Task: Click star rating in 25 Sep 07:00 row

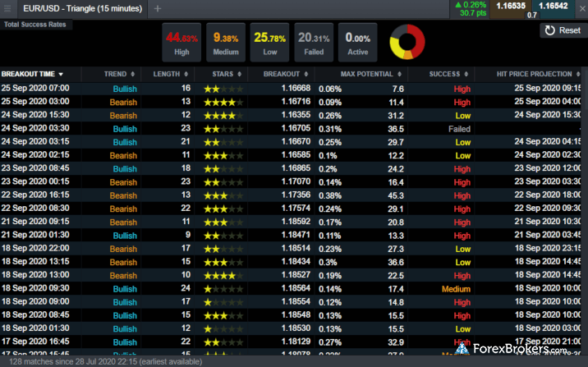Action: point(223,89)
